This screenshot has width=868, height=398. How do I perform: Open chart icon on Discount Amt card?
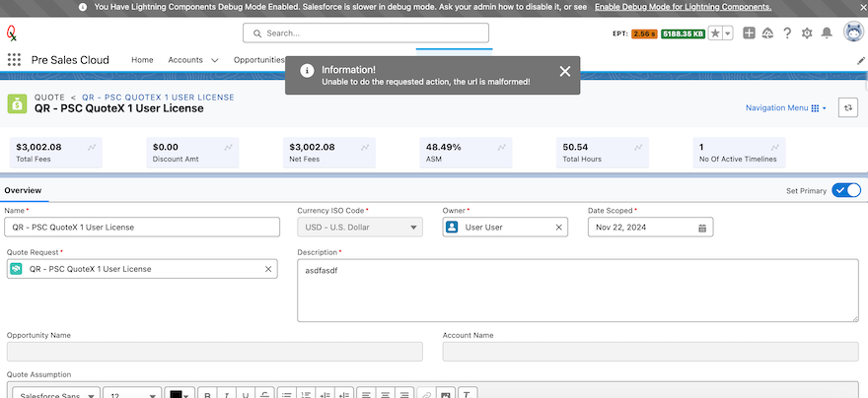[x=228, y=148]
